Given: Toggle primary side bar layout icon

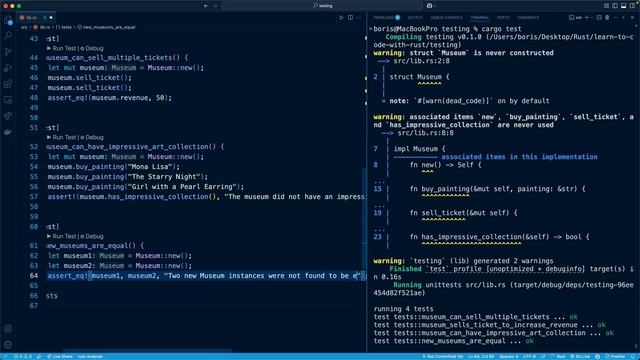Looking at the screenshot, I should [x=615, y=6].
